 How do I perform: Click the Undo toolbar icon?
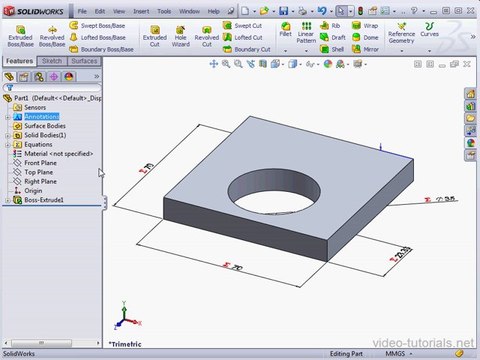point(322,11)
